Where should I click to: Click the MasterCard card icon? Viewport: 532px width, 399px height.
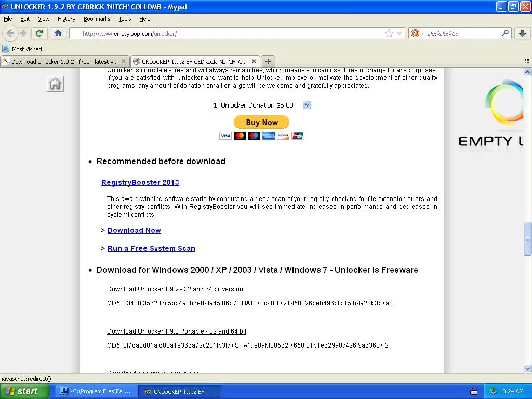pos(240,136)
